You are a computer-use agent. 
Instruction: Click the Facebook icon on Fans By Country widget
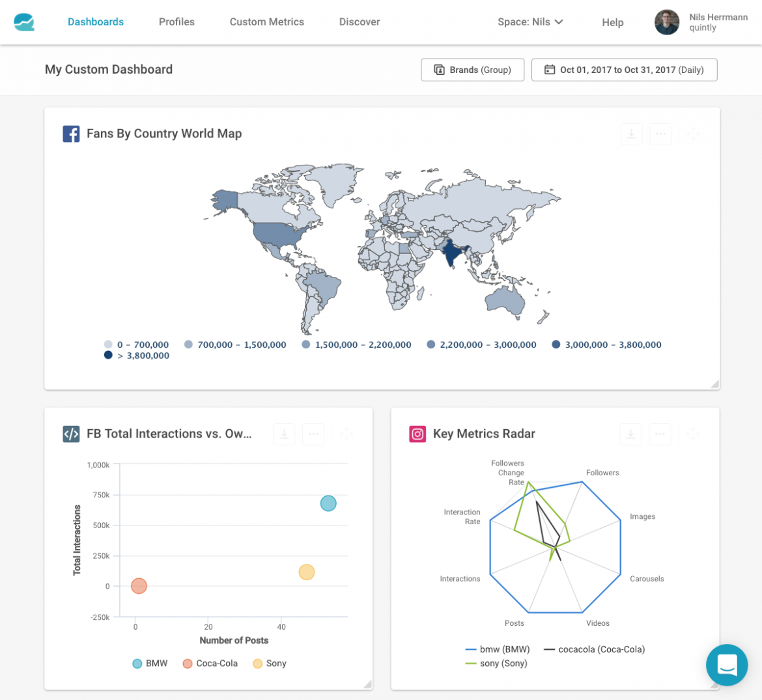[x=72, y=133]
